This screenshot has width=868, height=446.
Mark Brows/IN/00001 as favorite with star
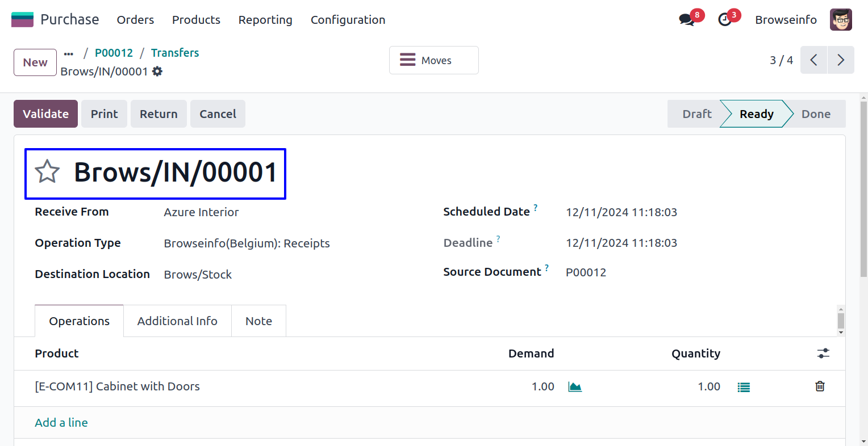(47, 172)
